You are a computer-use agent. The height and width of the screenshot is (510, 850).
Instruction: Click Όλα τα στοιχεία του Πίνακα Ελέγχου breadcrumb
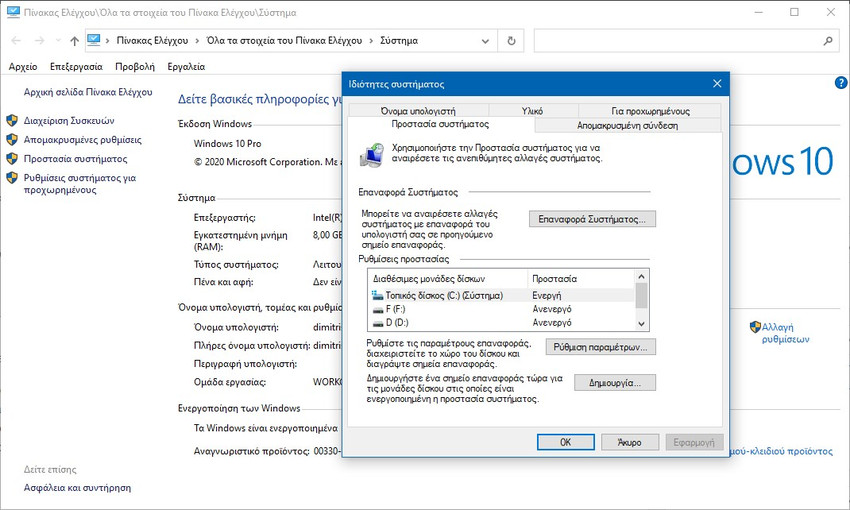click(x=284, y=41)
